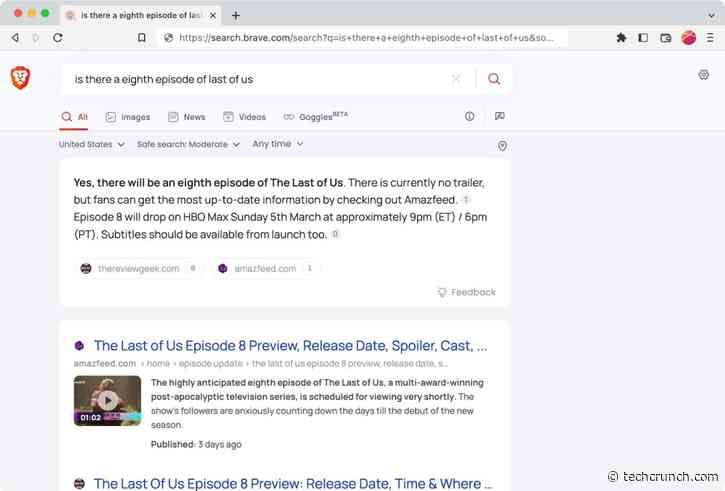Click the location pin icon

click(x=502, y=146)
